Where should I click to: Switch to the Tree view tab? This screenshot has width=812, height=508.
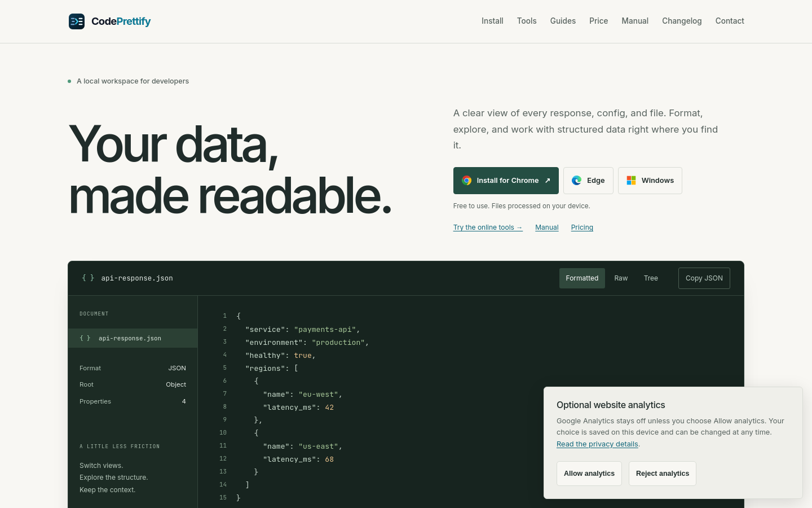click(x=651, y=278)
